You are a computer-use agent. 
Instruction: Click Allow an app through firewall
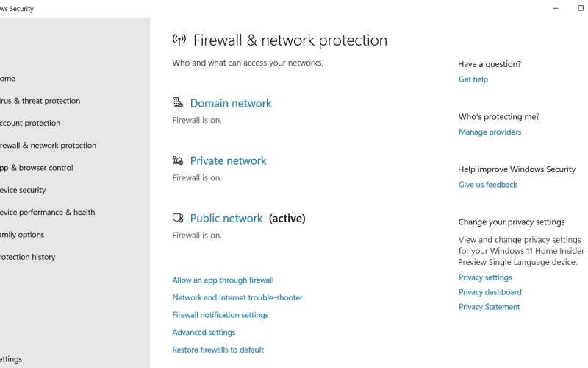(x=223, y=280)
